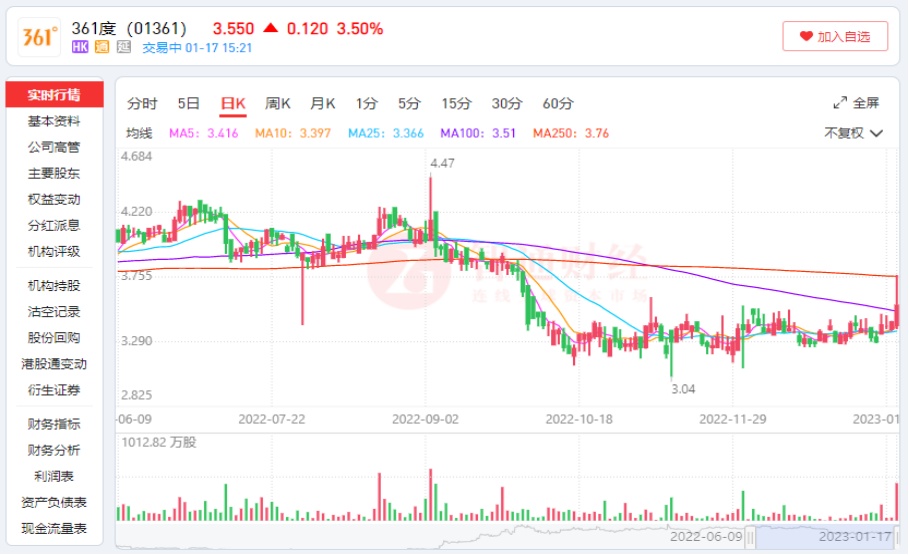Open 基本资料 in the left sidebar

(x=54, y=121)
